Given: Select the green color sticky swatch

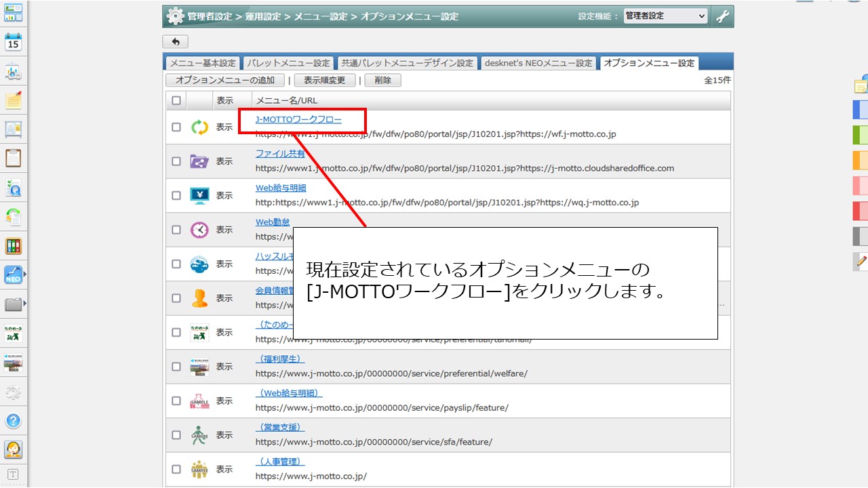Looking at the screenshot, I should 860,135.
